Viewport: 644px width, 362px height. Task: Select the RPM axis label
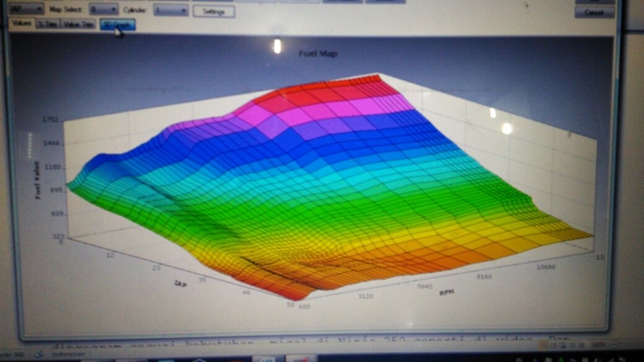coord(446,292)
